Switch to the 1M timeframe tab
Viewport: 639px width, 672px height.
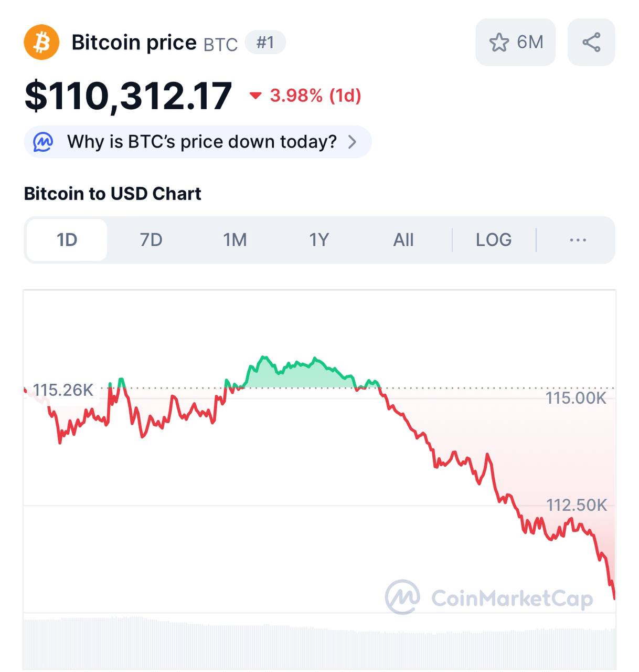(235, 240)
